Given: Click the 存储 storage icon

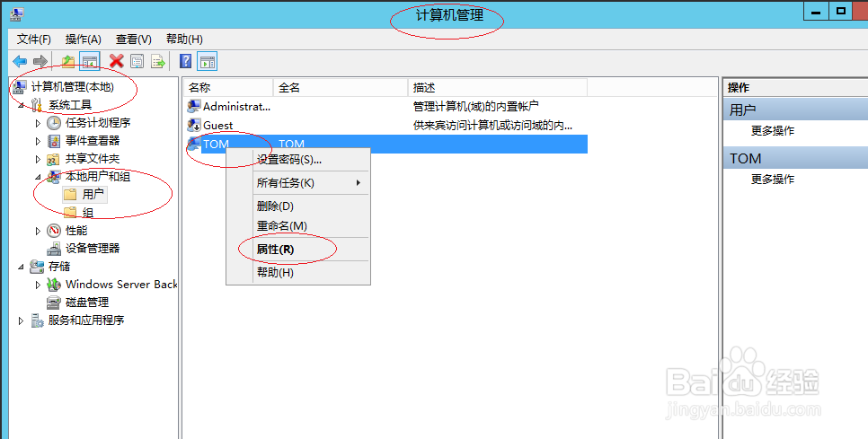Looking at the screenshot, I should [37, 267].
